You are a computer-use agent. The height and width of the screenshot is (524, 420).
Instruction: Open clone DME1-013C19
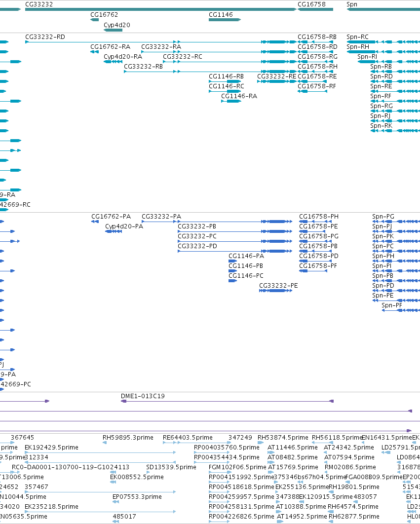[x=143, y=396]
